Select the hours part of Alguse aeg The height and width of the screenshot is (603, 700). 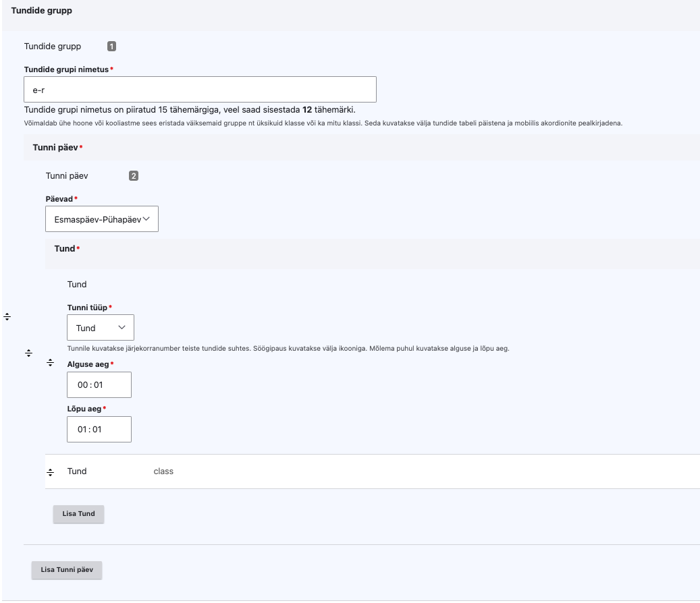point(82,385)
